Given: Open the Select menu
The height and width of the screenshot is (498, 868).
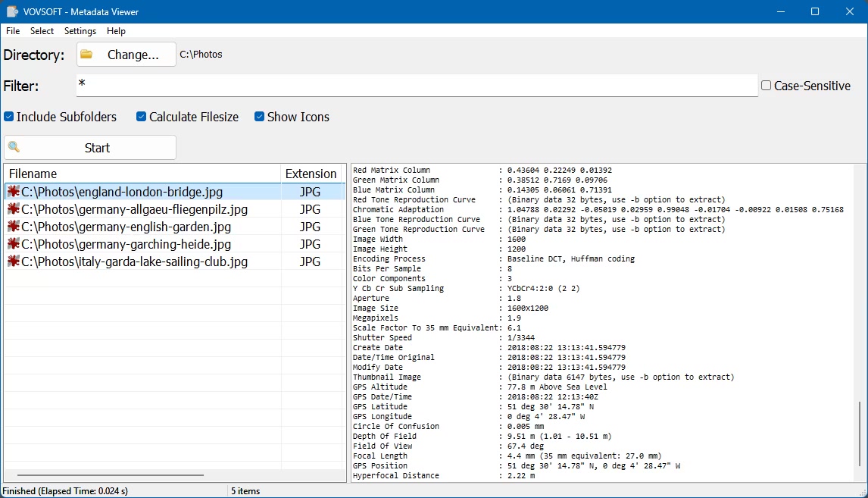Looking at the screenshot, I should [x=42, y=31].
